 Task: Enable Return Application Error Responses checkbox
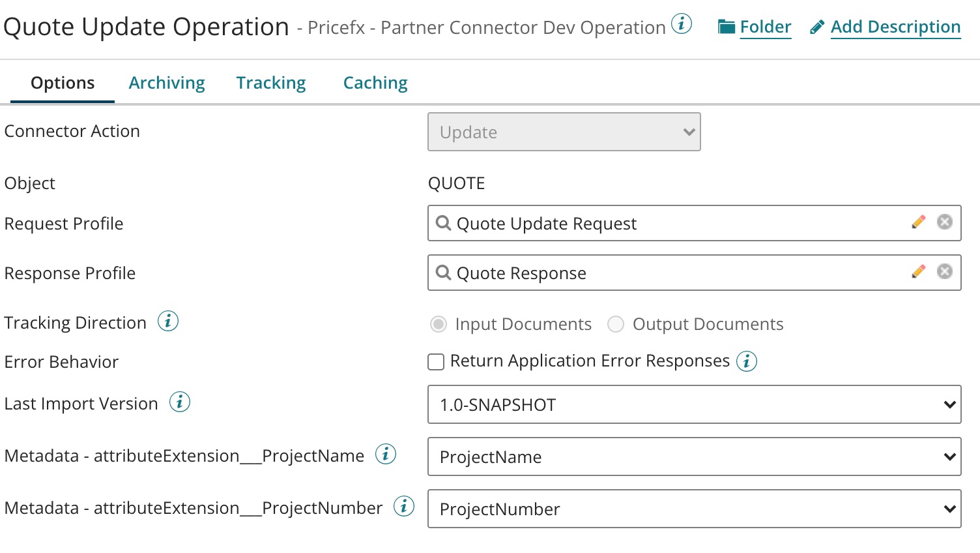pyautogui.click(x=436, y=362)
